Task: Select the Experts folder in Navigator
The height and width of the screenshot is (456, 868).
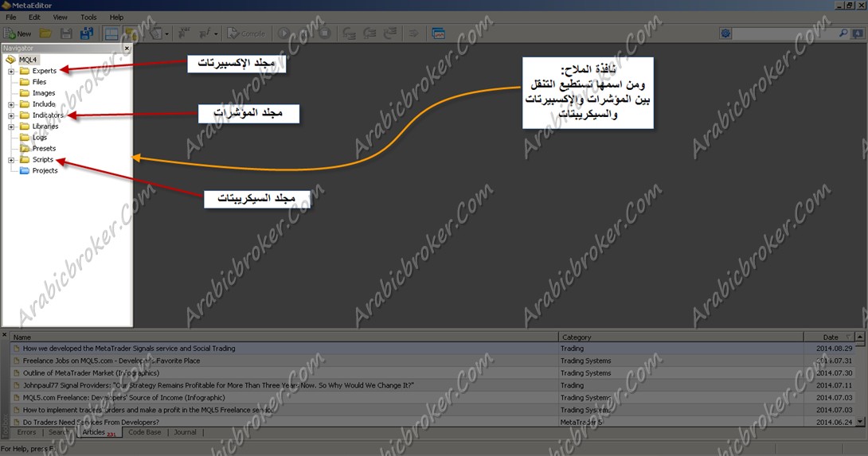Action: point(44,71)
